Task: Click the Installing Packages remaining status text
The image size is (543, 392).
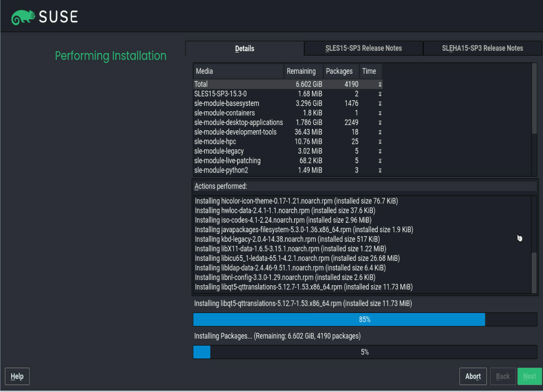Action: point(277,336)
